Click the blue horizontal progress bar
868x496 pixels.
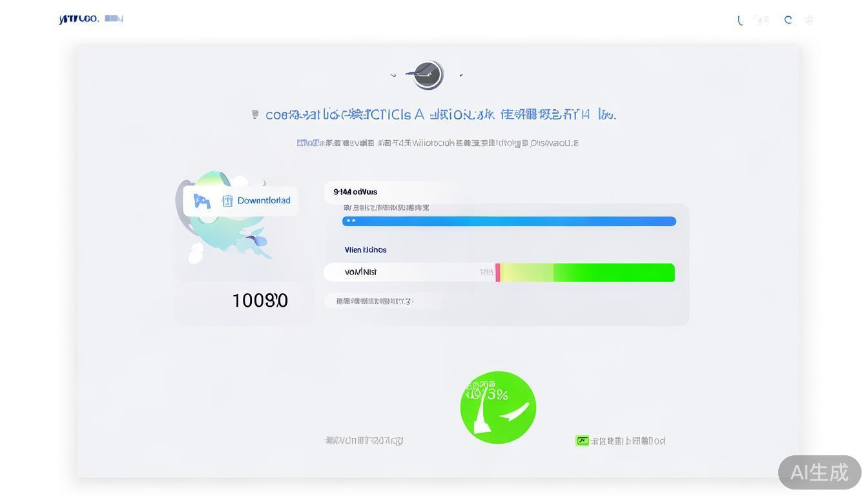click(x=509, y=222)
